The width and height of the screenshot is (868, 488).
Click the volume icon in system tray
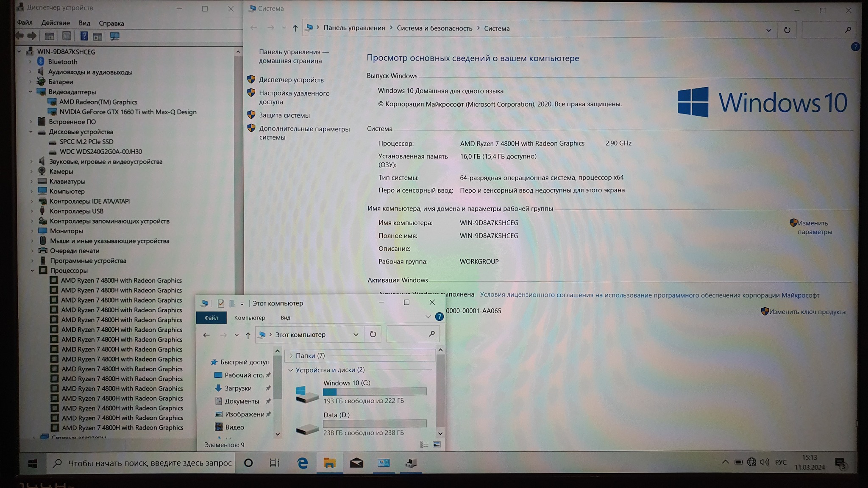pyautogui.click(x=764, y=462)
